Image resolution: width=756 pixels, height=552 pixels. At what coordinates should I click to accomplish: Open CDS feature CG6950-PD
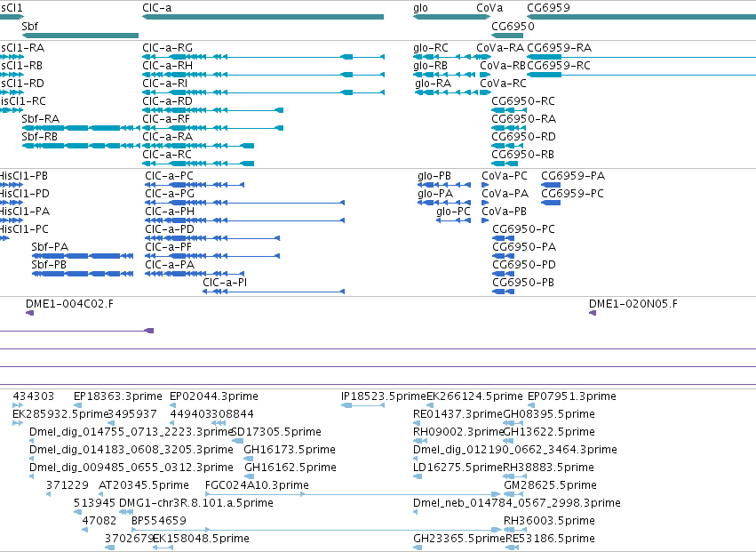coord(504,274)
